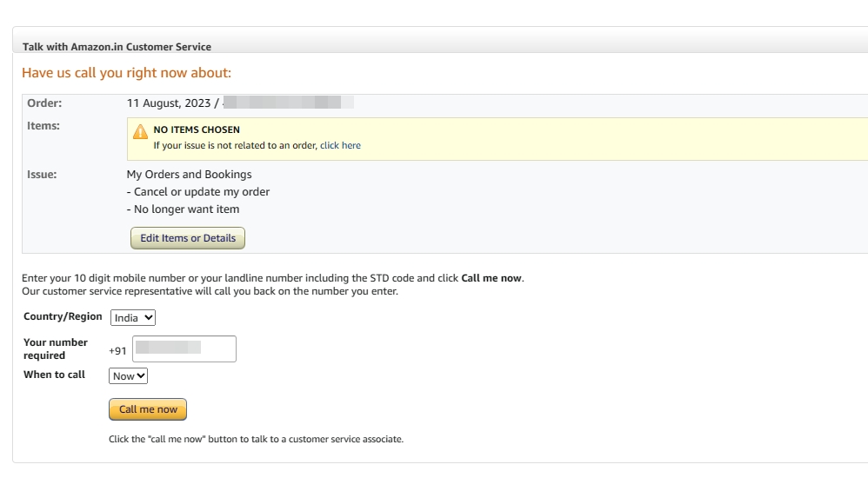The width and height of the screenshot is (868, 491).
Task: Click the +91 country code prefix
Action: click(117, 351)
